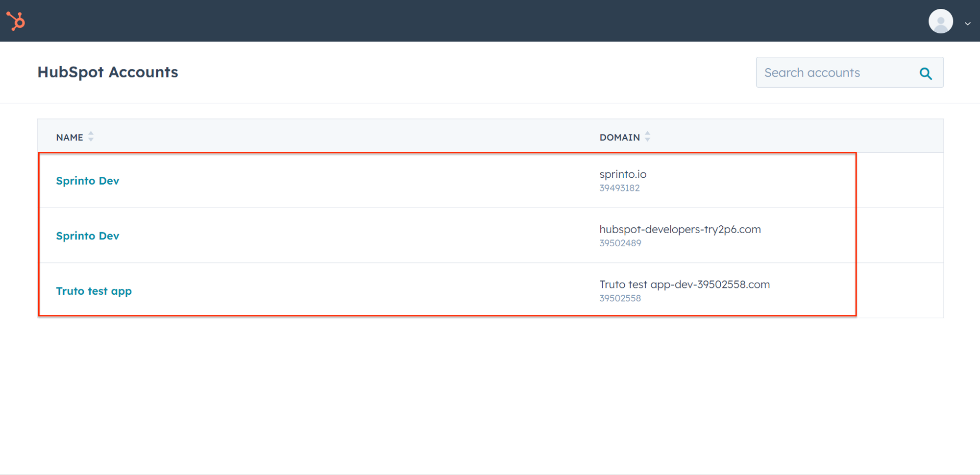Open the Truto test app account

tap(94, 291)
